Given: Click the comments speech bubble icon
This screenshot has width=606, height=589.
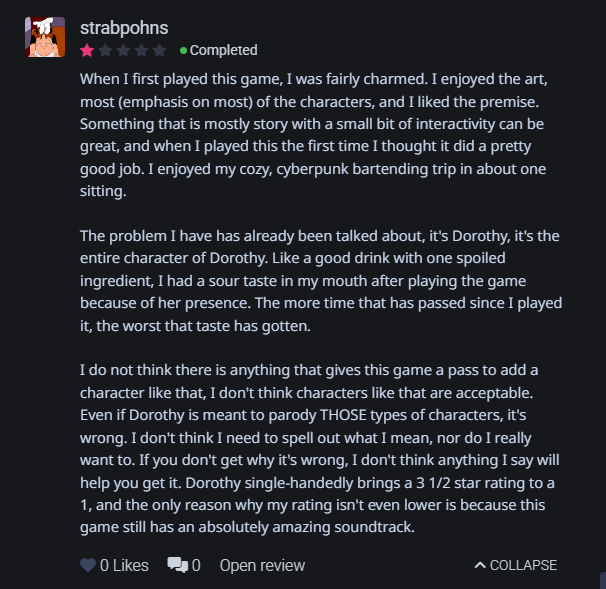Looking at the screenshot, I should [177, 565].
